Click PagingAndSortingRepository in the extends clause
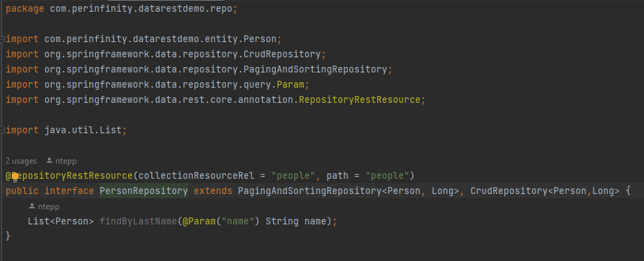Viewport: 644px width, 261px height. pyautogui.click(x=310, y=191)
